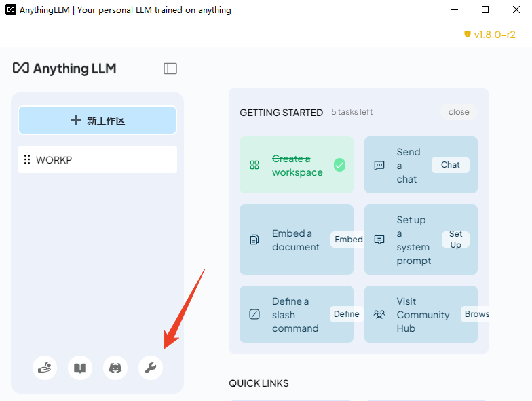Image resolution: width=532 pixels, height=401 pixels.
Task: Click the 'Embed a document' label
Action: (296, 240)
